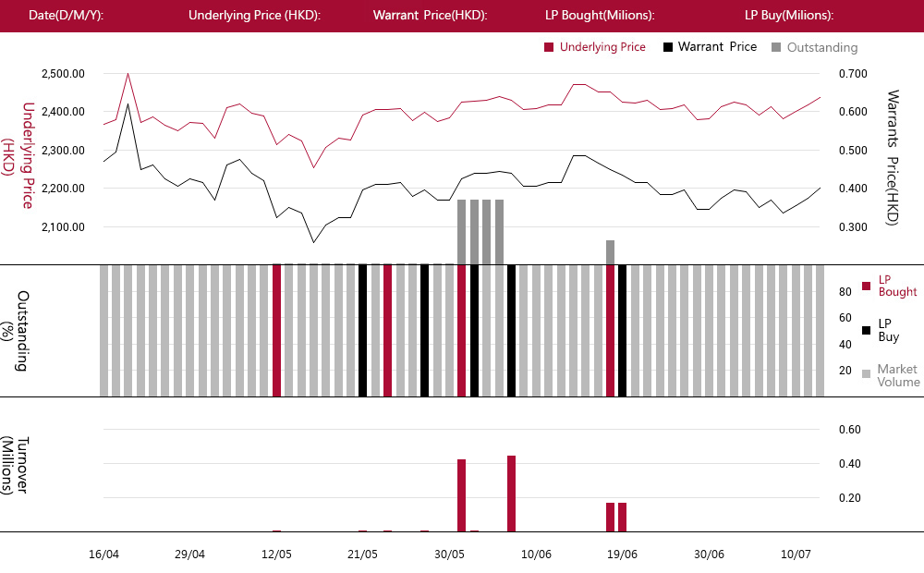Viewport: 924px width, 573px height.
Task: Click the black Warrant Price legend square
Action: (x=668, y=47)
